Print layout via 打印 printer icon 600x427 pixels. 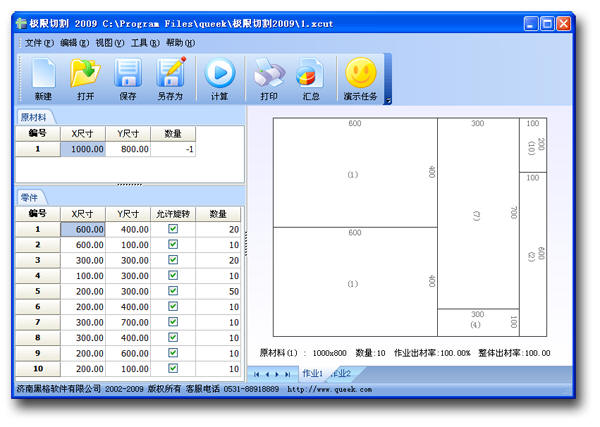point(269,79)
